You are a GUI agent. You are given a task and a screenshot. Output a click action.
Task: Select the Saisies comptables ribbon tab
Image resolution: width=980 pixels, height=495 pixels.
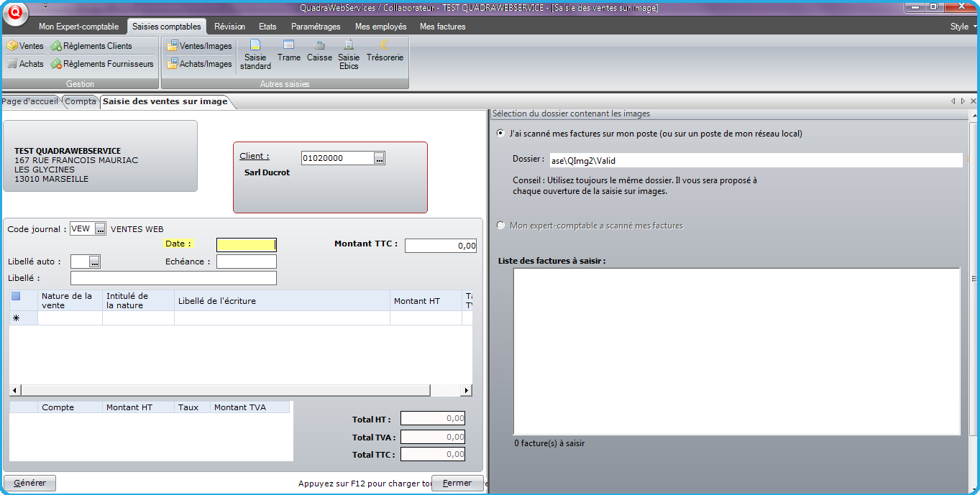[x=167, y=27]
